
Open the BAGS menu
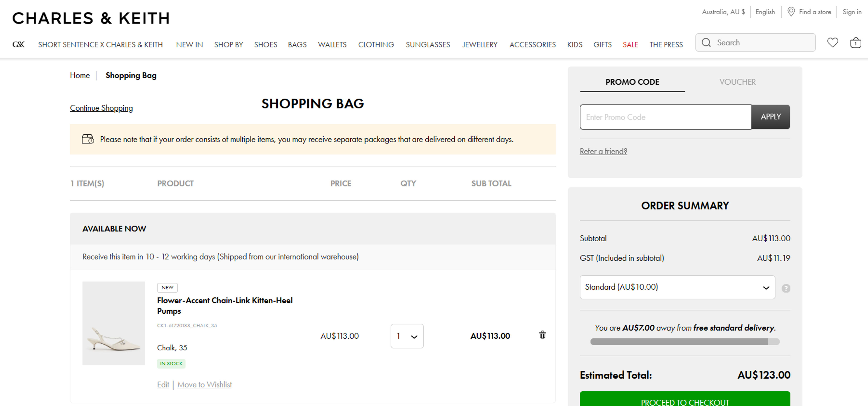click(x=297, y=44)
